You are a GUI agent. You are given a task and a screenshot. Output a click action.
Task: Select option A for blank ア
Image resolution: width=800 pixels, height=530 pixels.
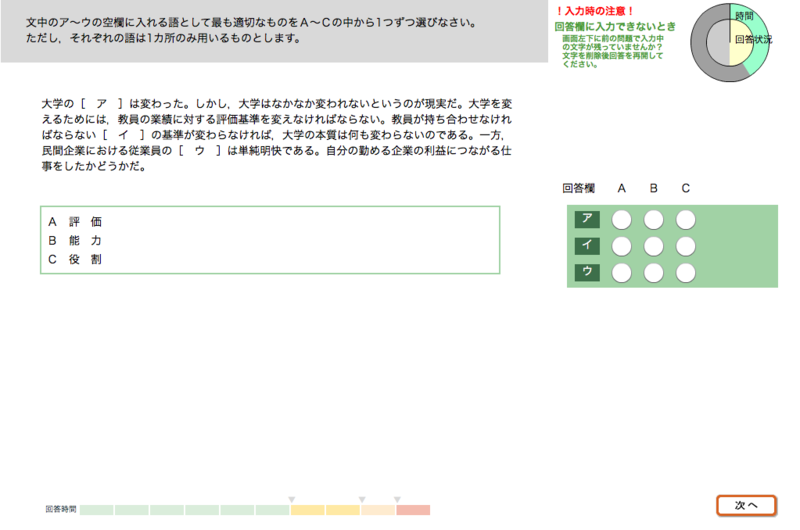click(621, 220)
